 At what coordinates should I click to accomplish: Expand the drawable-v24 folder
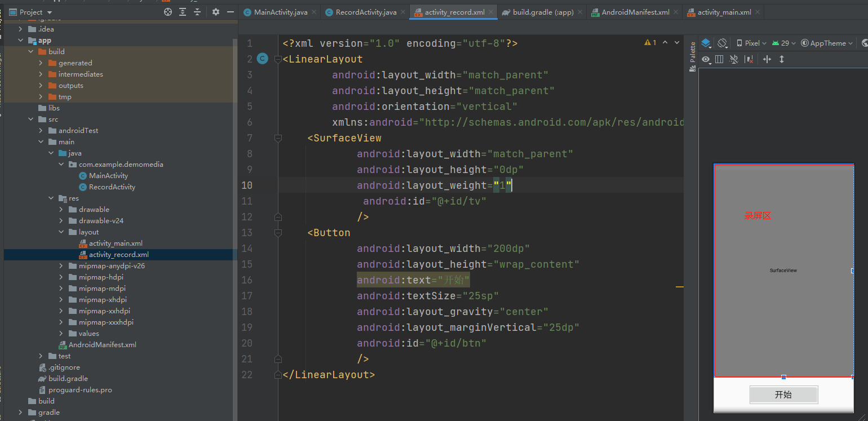(x=61, y=221)
